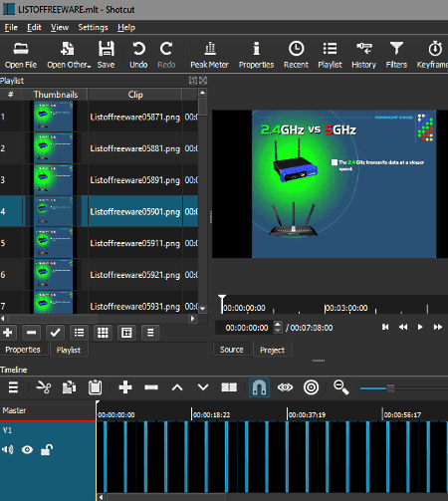Open the Filters panel
Viewport: 448px width, 501px height.
[x=396, y=55]
